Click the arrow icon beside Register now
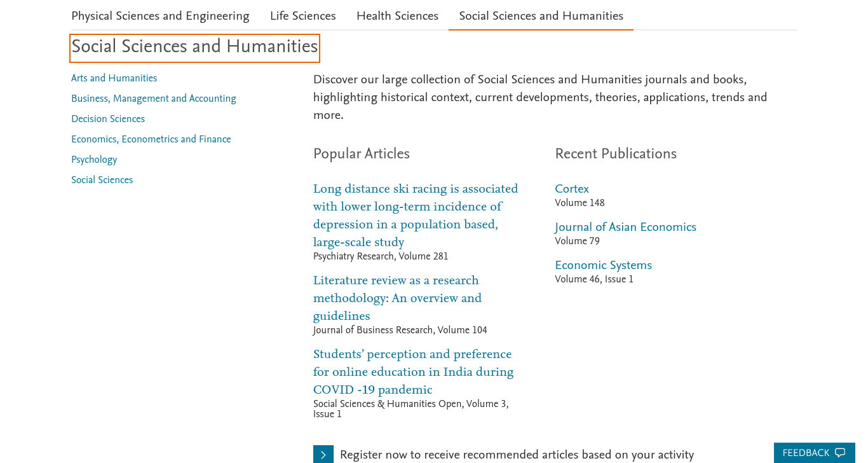This screenshot has width=868, height=463. pos(323,454)
